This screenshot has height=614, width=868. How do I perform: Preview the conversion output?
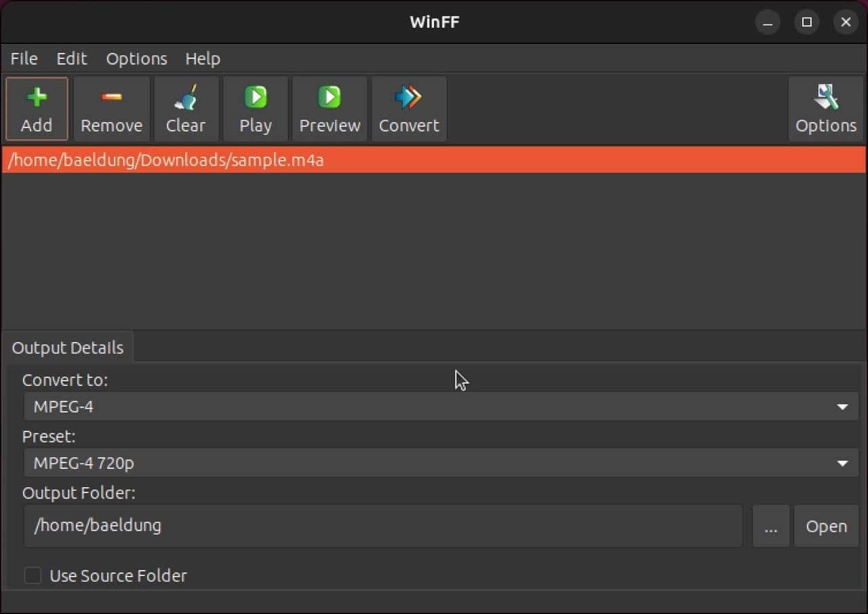[x=330, y=109]
